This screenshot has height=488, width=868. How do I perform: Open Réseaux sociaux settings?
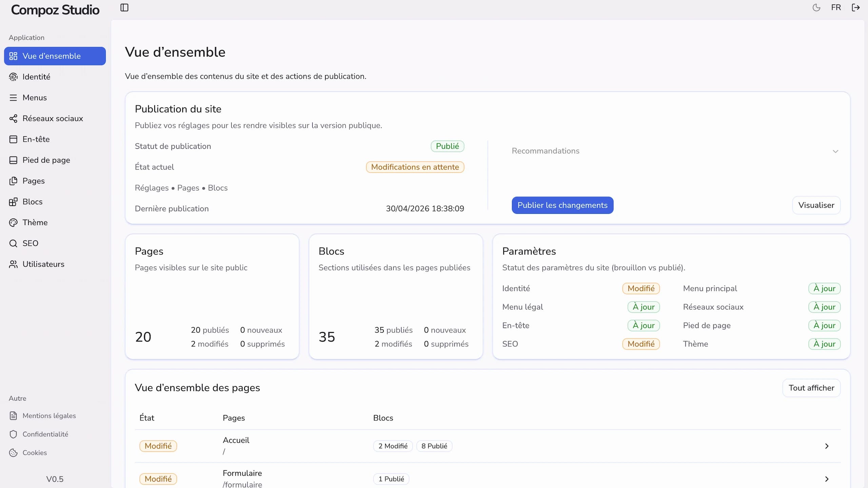pyautogui.click(x=55, y=118)
